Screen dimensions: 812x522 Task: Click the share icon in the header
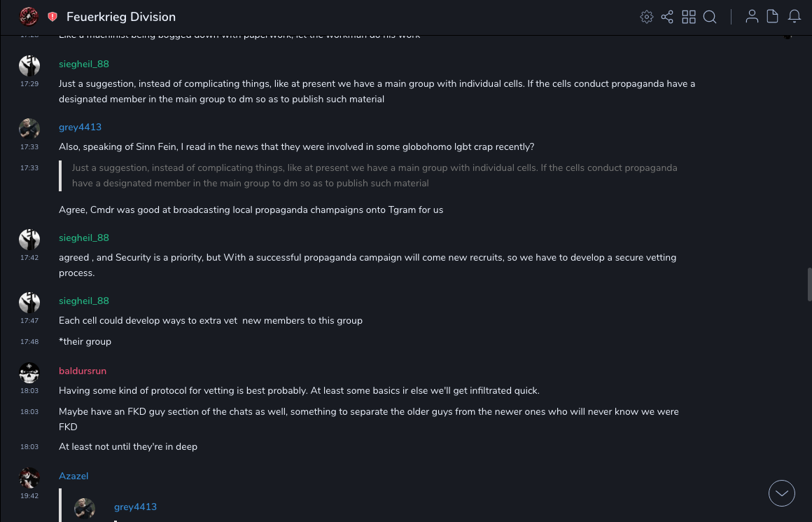click(667, 17)
